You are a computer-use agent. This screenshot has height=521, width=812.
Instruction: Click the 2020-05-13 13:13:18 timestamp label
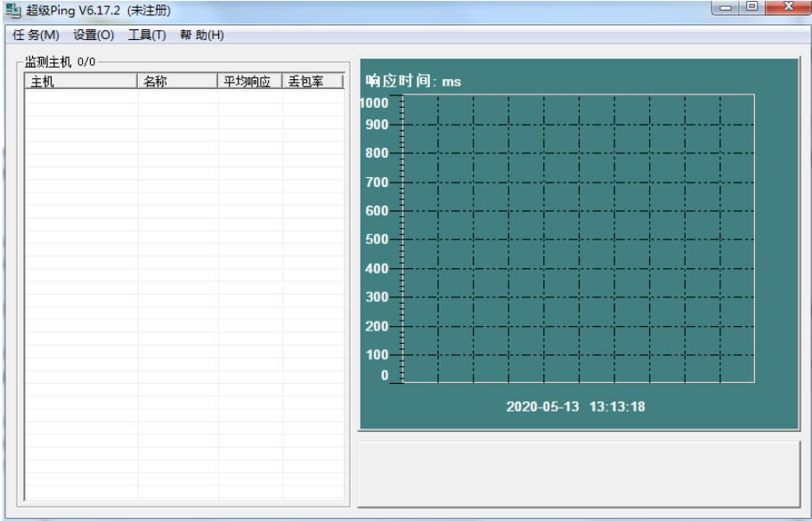click(x=574, y=407)
